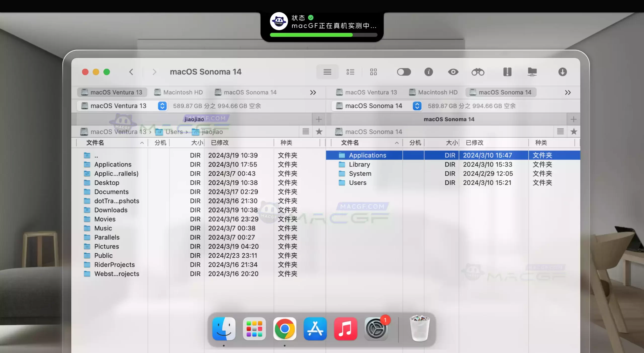Star the jiaojiao folder as favorite
Image resolution: width=644 pixels, height=353 pixels.
[319, 131]
